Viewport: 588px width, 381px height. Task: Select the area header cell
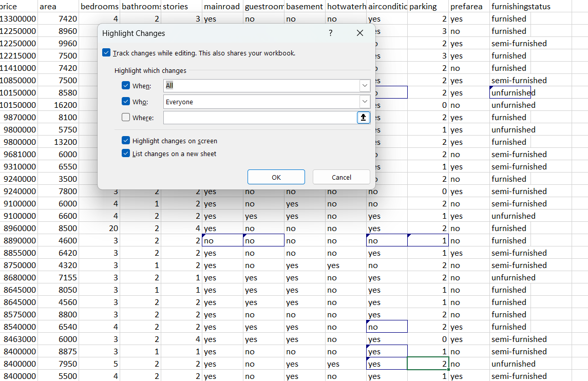[58, 6]
